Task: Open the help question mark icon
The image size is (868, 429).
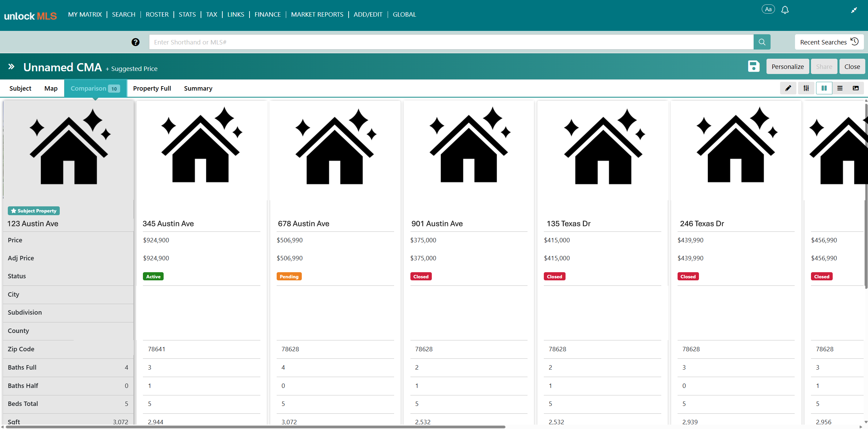Action: point(135,42)
